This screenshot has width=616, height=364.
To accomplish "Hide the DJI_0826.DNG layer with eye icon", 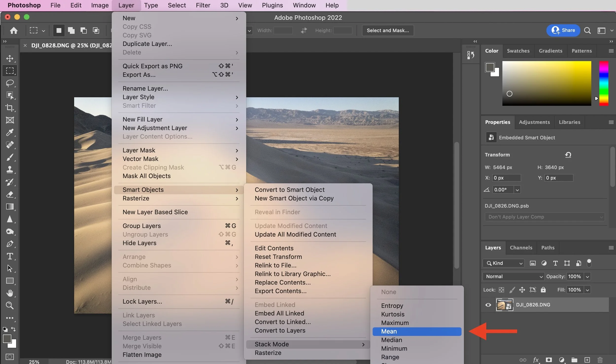I will click(488, 305).
